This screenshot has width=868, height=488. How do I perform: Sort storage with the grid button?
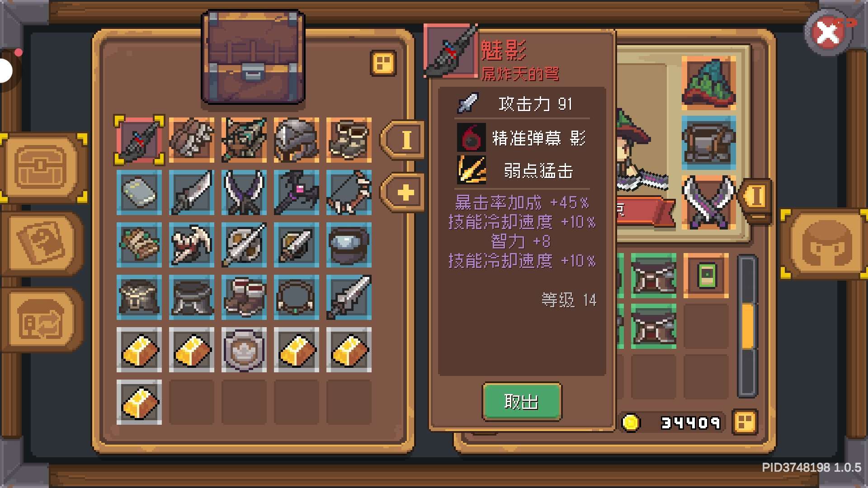[x=383, y=63]
